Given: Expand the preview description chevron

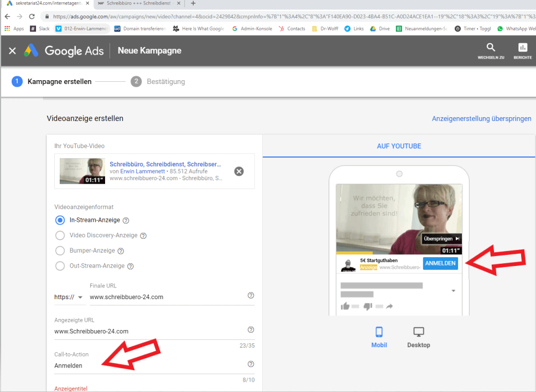Looking at the screenshot, I should coord(453,291).
